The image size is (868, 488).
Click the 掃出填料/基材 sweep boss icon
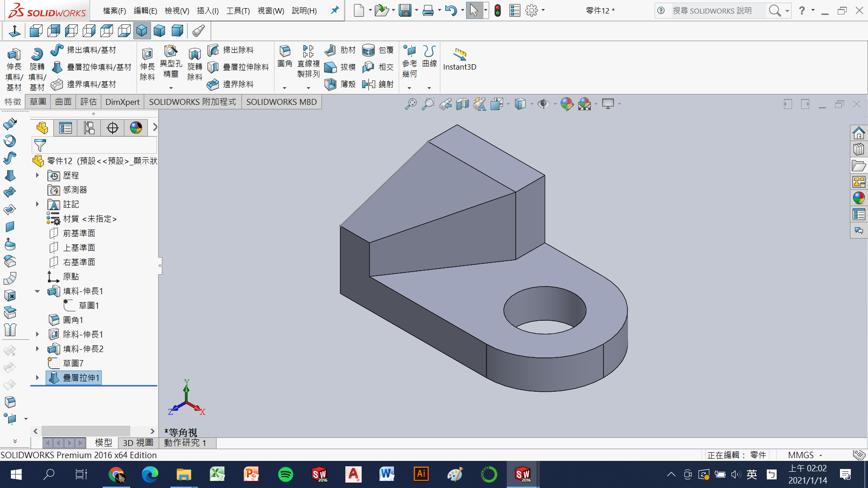57,50
